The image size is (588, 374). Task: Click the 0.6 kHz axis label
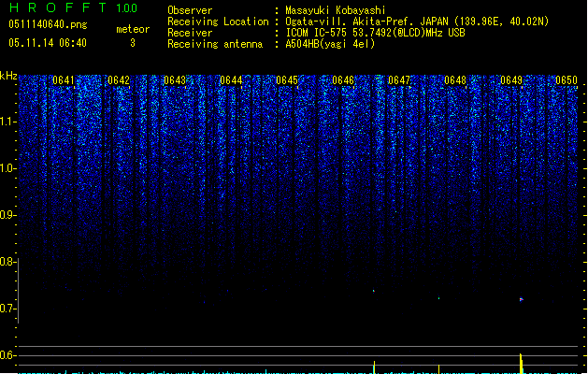click(x=7, y=355)
